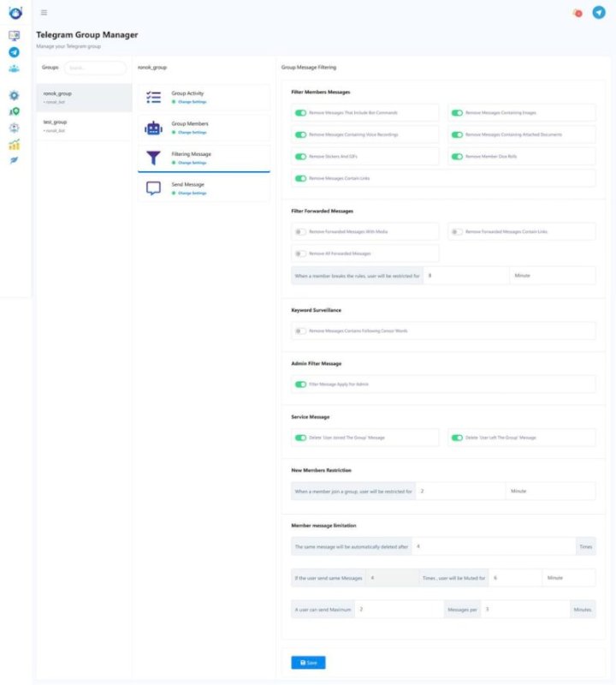616x685 pixels.
Task: Click the Telegram avatar at top right
Action: [599, 13]
